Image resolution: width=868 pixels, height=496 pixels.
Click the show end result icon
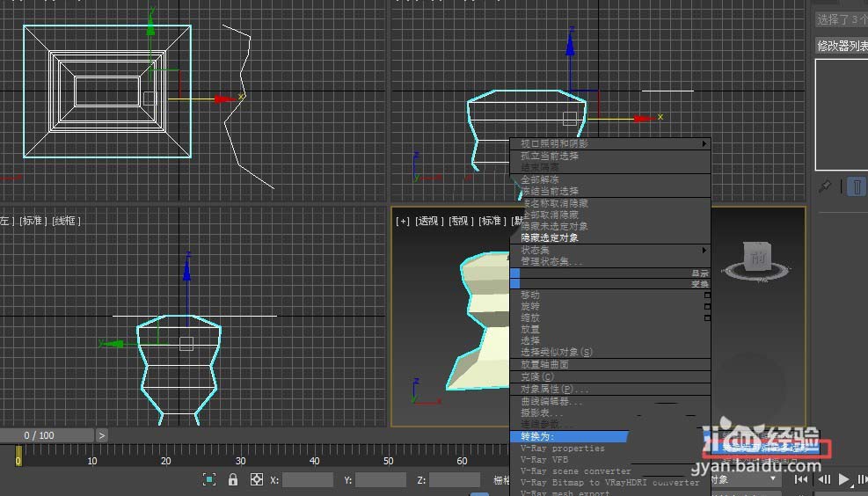point(857,186)
